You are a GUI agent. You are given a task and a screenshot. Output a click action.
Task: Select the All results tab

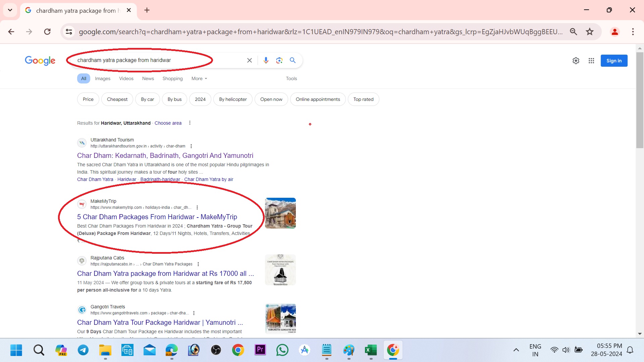coord(84,78)
